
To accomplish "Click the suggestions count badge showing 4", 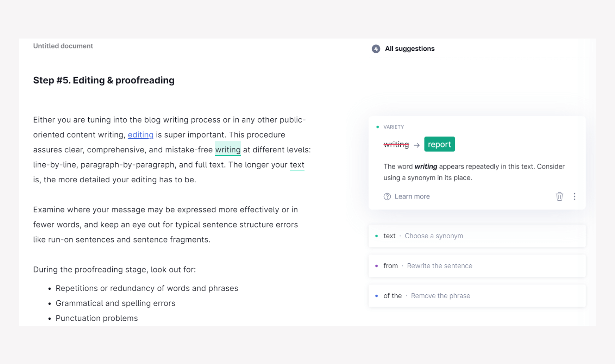I will (x=376, y=49).
